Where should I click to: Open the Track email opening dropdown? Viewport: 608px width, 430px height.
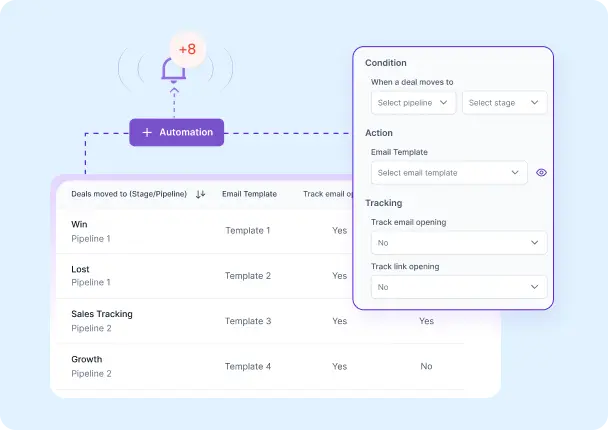click(458, 243)
